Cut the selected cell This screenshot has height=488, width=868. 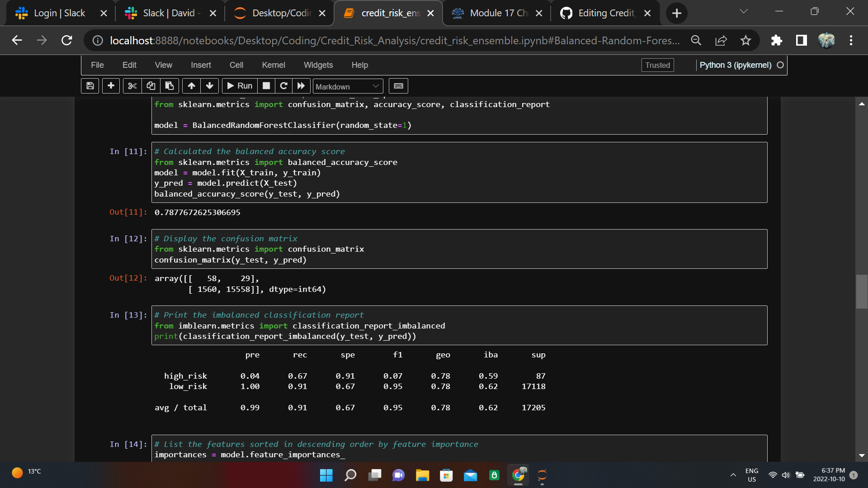pos(132,86)
